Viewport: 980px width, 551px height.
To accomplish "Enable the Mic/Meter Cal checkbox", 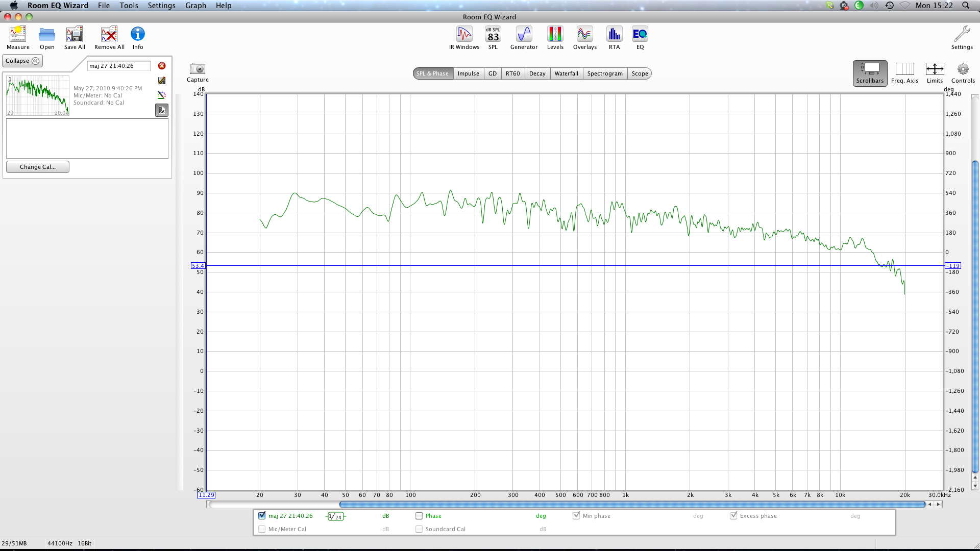I will coord(262,529).
